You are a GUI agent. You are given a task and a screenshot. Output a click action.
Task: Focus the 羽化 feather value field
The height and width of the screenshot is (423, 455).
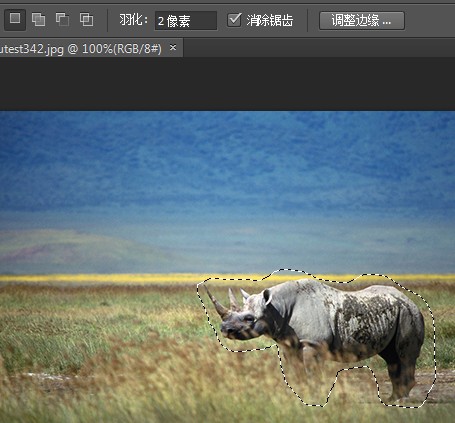click(x=186, y=21)
